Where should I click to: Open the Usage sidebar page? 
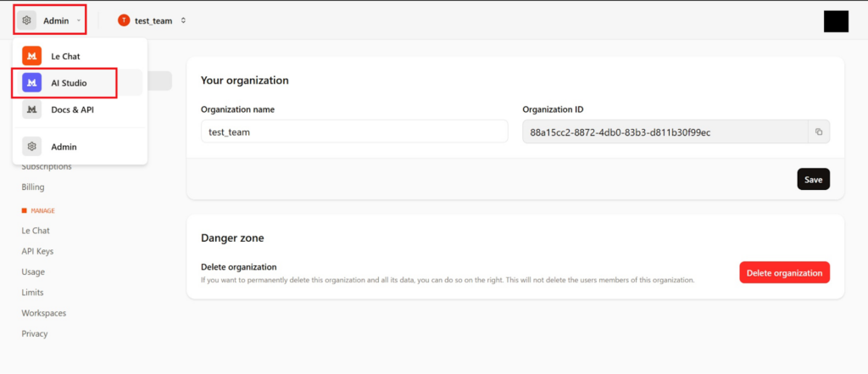33,271
